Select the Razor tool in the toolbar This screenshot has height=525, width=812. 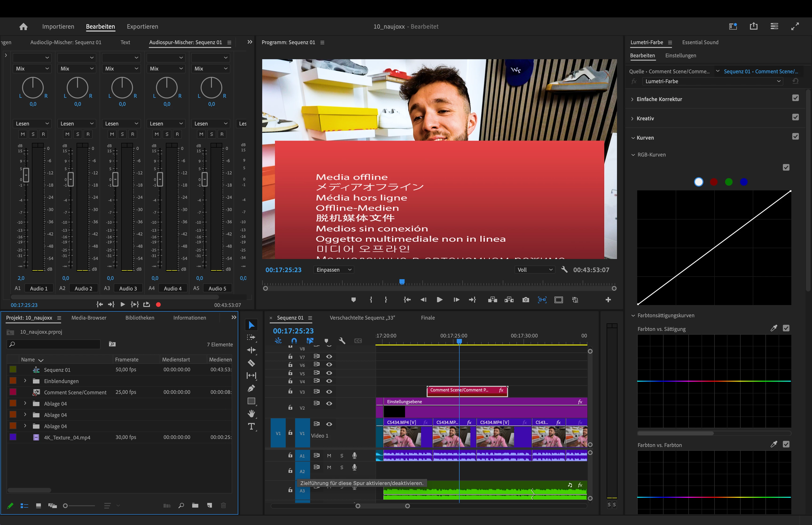pos(251,363)
